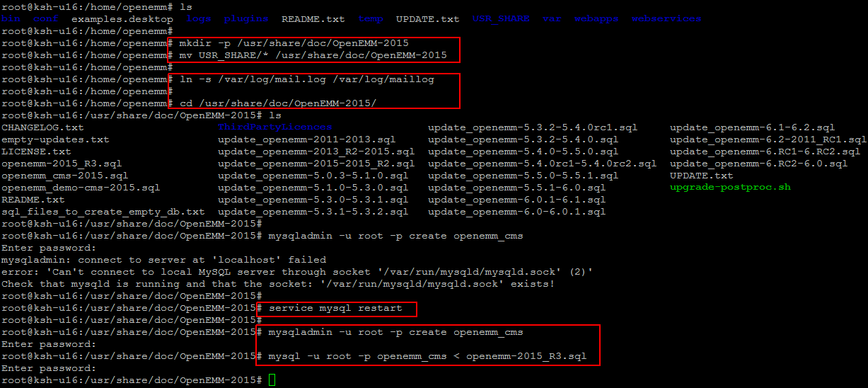Select examples.desktop in the first listing
The width and height of the screenshot is (868, 388).
click(x=122, y=19)
